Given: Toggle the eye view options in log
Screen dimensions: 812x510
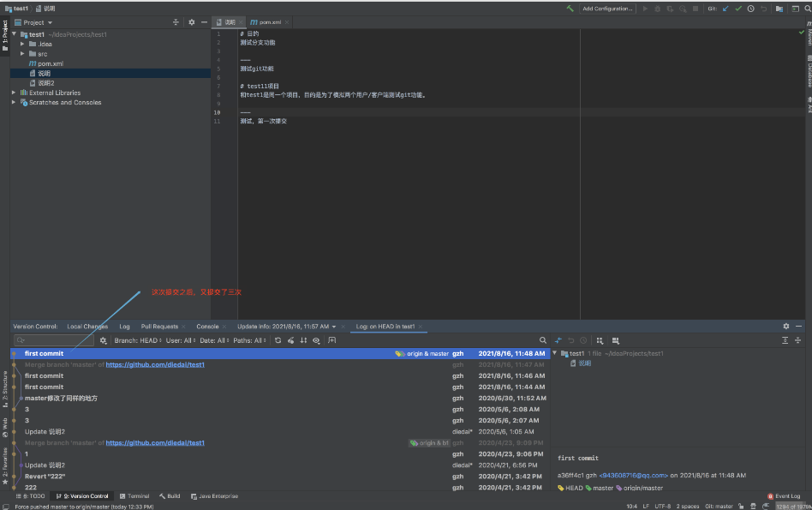Looking at the screenshot, I should tap(316, 340).
